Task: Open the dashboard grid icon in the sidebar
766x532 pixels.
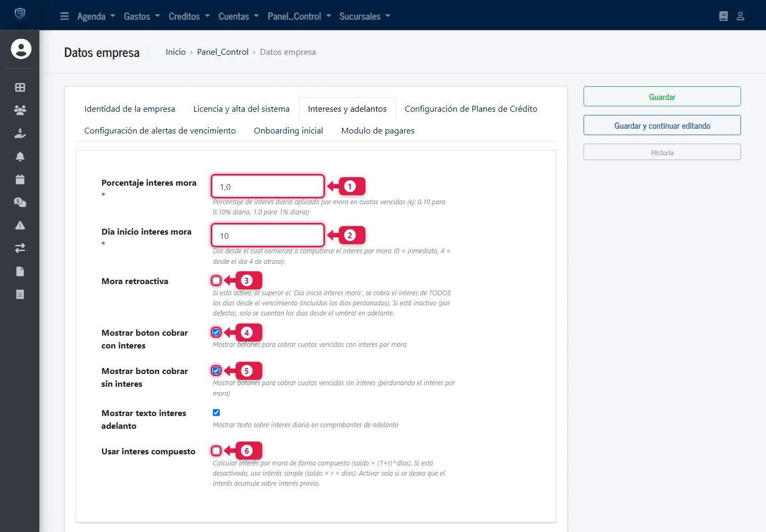Action: tap(20, 87)
